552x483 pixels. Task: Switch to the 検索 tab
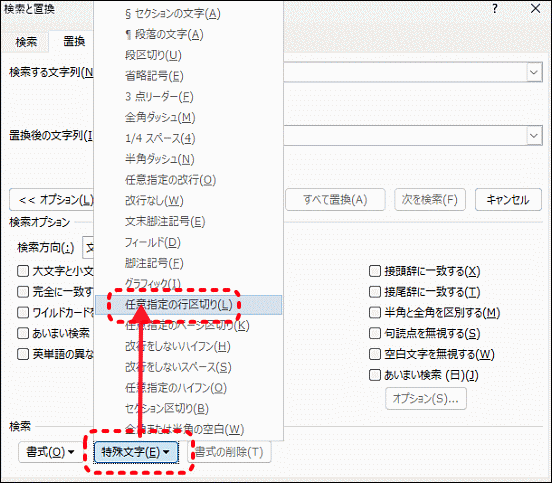click(26, 42)
